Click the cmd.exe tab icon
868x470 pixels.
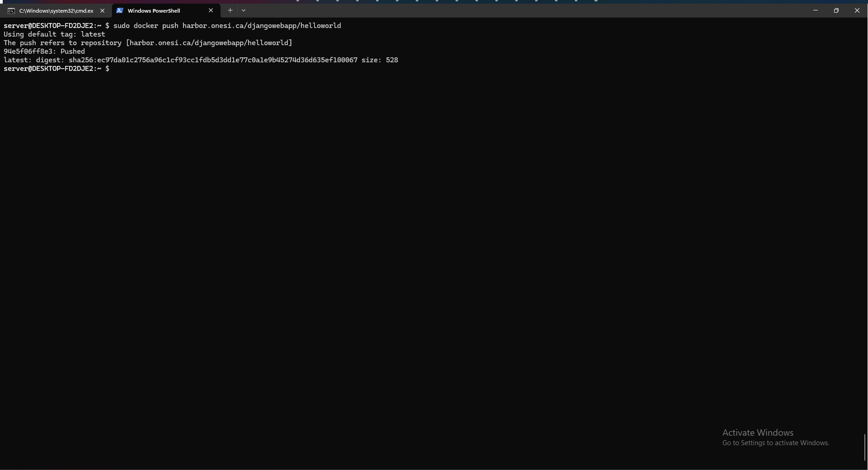coord(11,10)
